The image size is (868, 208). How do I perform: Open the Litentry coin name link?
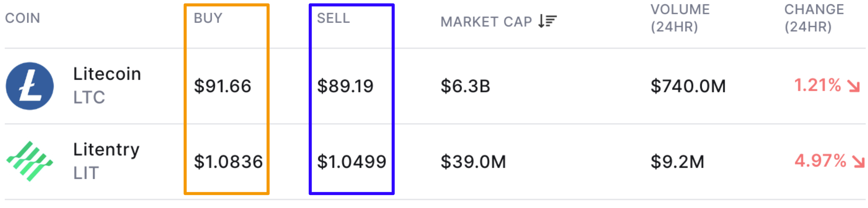click(106, 150)
